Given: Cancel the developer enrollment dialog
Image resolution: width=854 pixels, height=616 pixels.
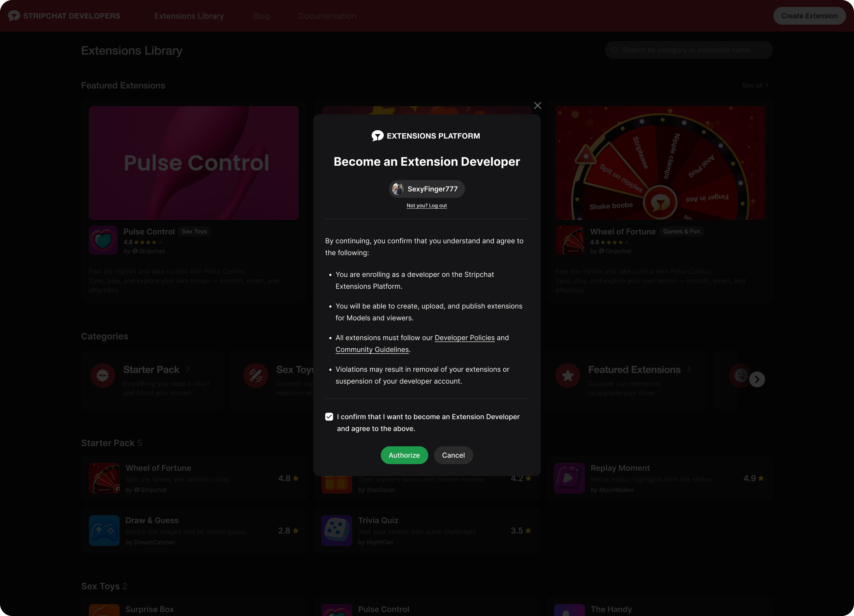Looking at the screenshot, I should tap(453, 455).
